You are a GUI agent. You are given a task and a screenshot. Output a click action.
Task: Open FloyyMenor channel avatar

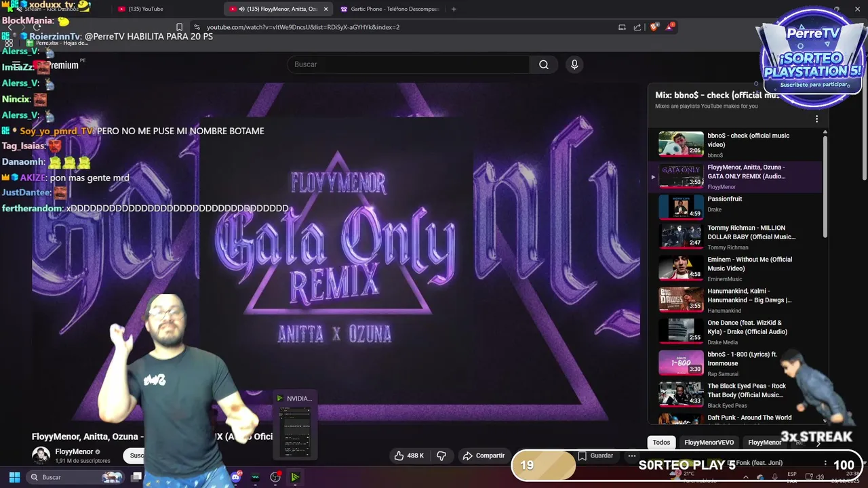tap(41, 455)
